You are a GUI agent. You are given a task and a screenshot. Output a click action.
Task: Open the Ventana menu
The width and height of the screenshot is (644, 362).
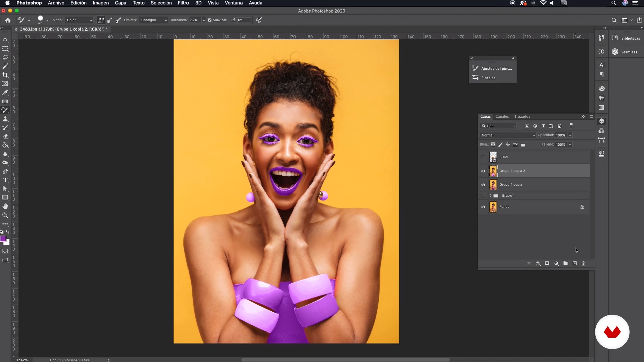pos(233,3)
